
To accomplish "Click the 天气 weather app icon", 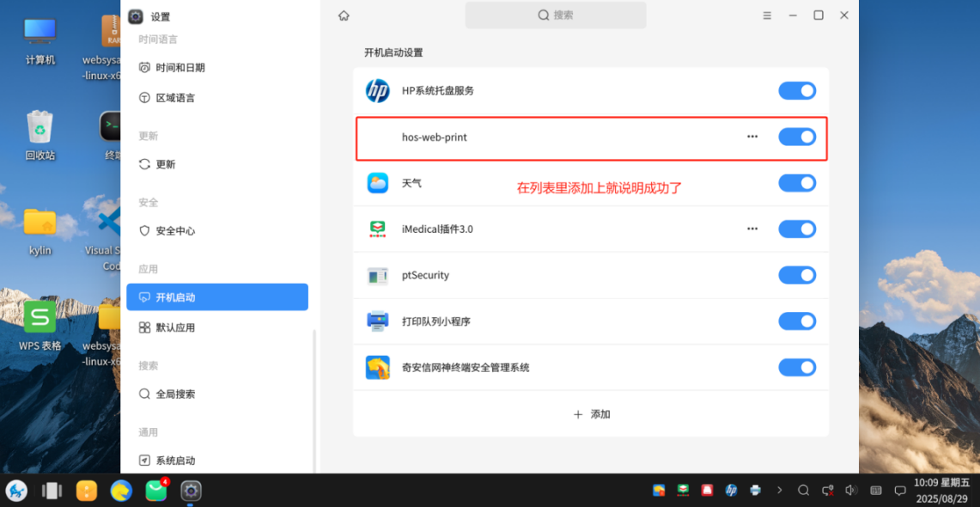I will [x=378, y=182].
